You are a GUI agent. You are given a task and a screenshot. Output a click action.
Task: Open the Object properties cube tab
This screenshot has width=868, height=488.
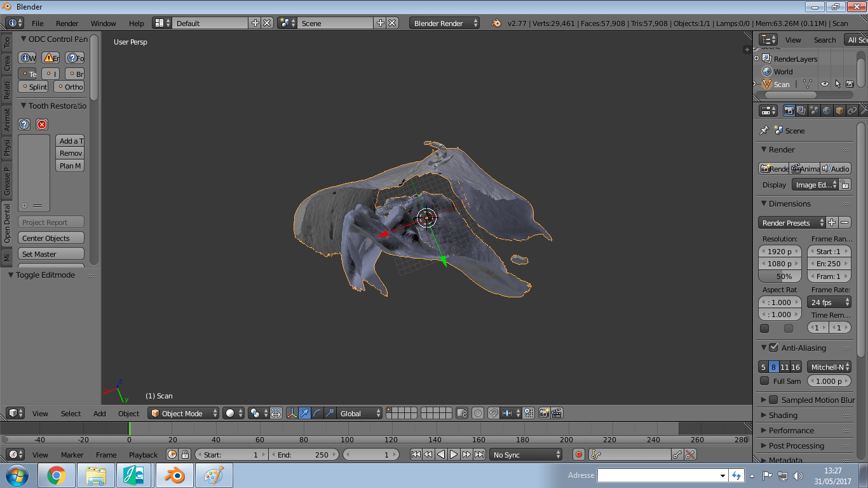(x=839, y=111)
